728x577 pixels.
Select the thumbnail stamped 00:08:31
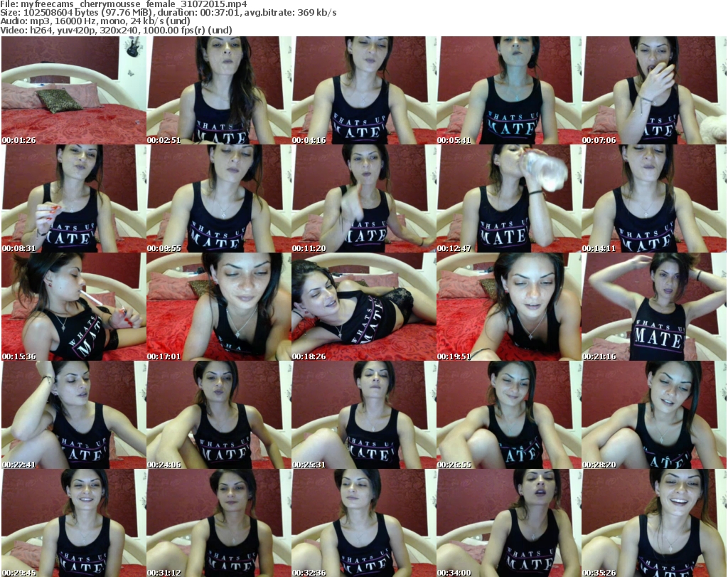tap(74, 198)
